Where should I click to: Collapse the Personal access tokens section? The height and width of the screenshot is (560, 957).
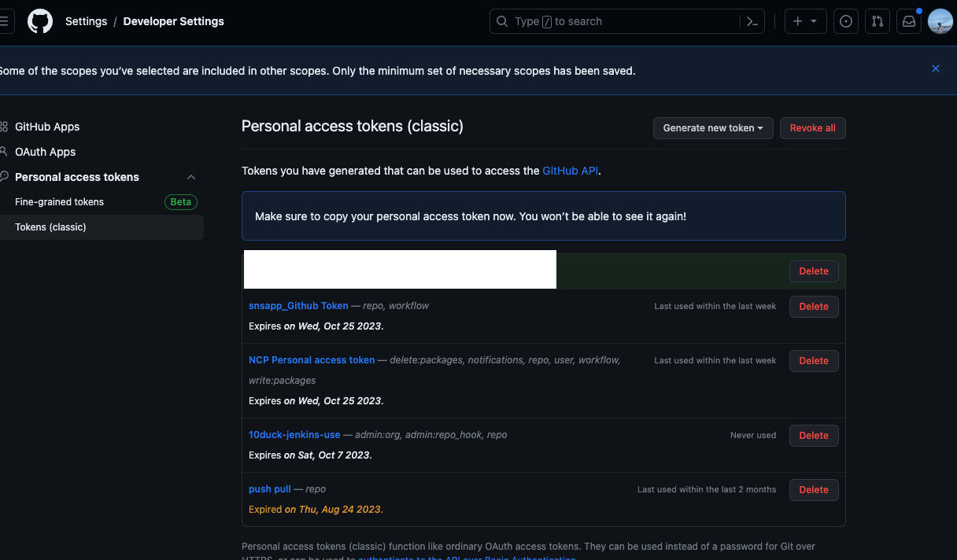tap(191, 177)
